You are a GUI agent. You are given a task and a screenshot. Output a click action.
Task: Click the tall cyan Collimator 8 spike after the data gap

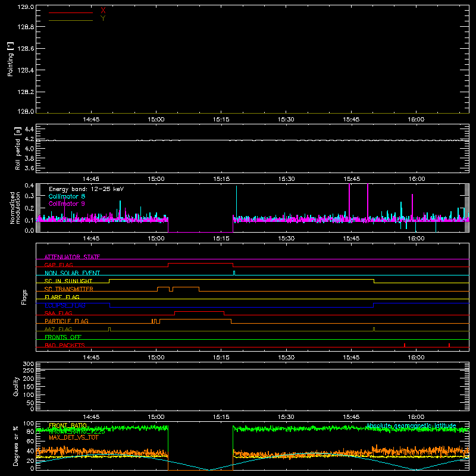point(236,201)
